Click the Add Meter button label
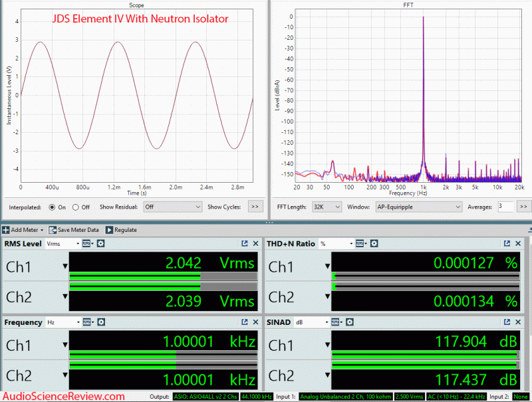532x402 pixels. click(25, 230)
